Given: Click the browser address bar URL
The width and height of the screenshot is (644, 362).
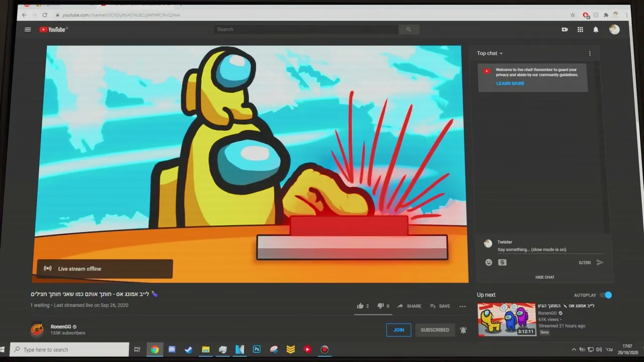Looking at the screenshot, I should click(x=121, y=15).
